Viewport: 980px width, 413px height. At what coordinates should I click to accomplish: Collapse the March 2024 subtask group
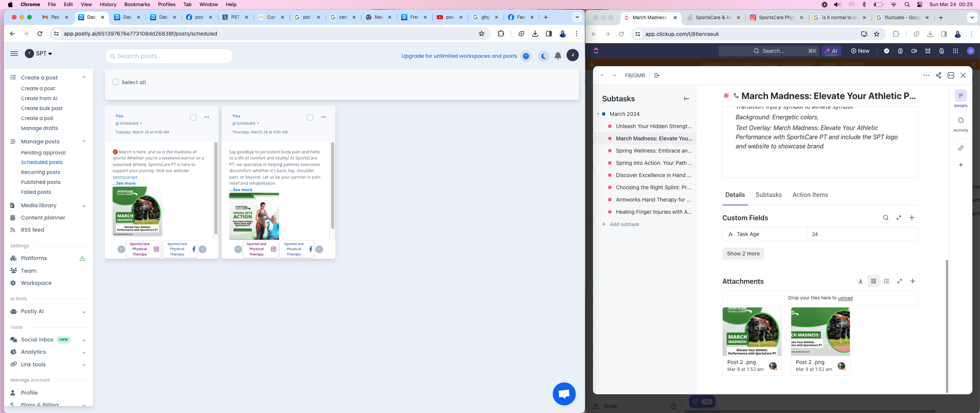[598, 114]
